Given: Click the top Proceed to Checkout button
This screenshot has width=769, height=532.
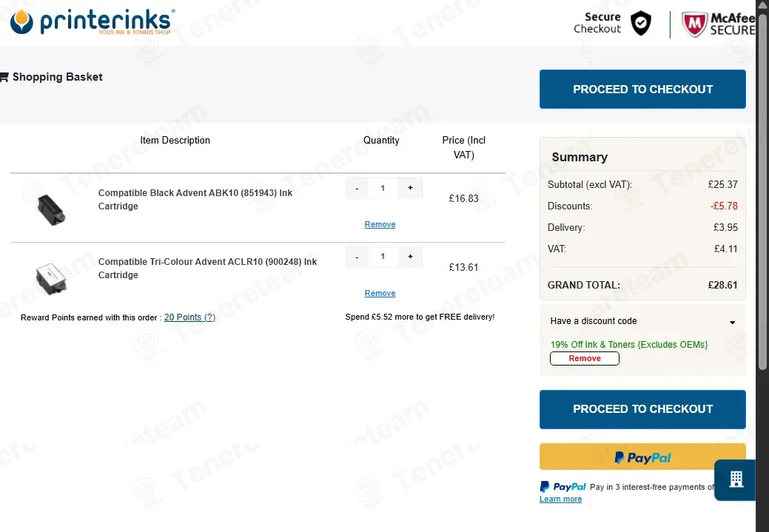Looking at the screenshot, I should tap(642, 90).
